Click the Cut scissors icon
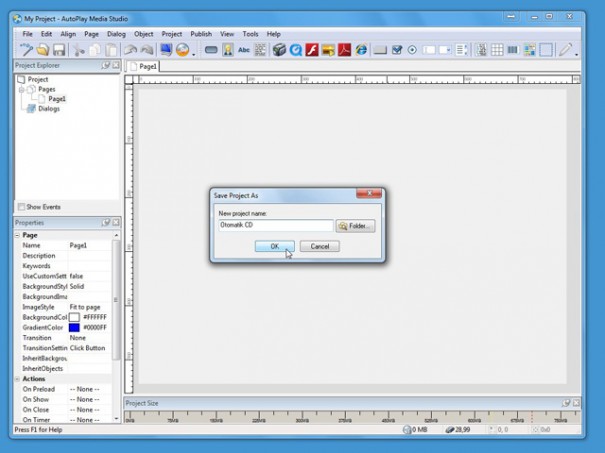This screenshot has width=605, height=453. (79, 50)
